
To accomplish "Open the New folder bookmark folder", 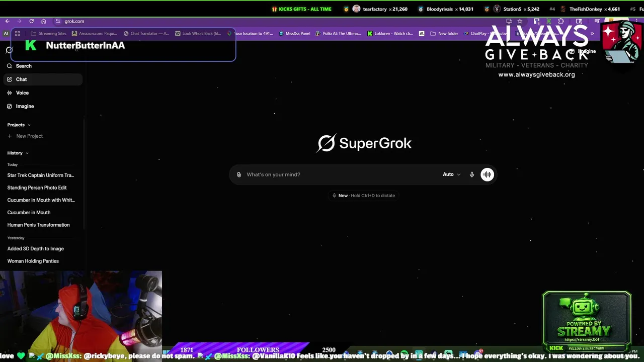I will coord(444,34).
